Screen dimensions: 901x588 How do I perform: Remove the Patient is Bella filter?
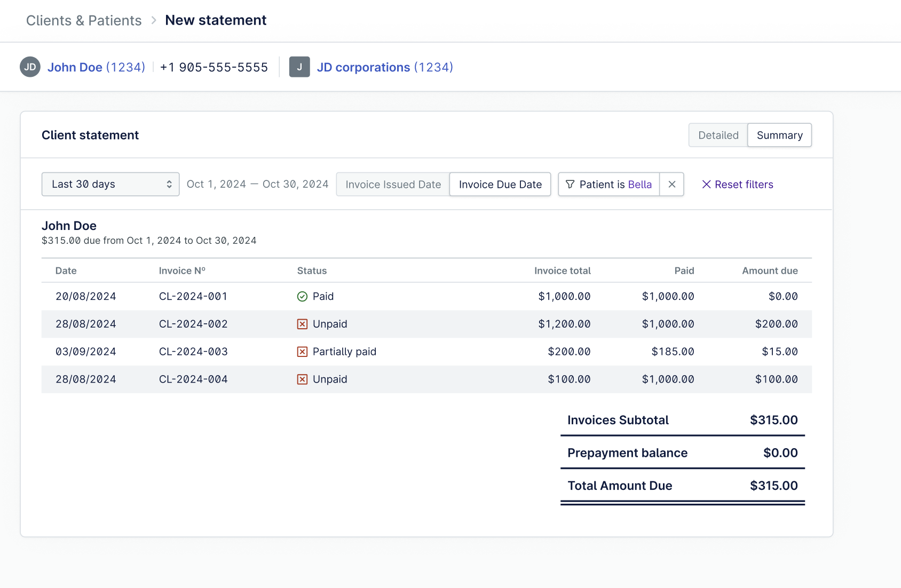(672, 185)
